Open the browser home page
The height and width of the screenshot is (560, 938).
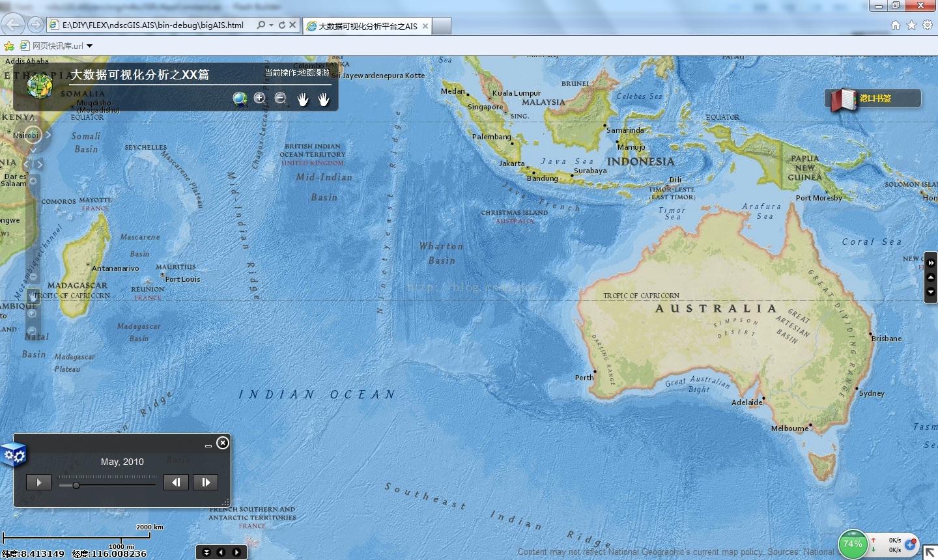coord(896,25)
